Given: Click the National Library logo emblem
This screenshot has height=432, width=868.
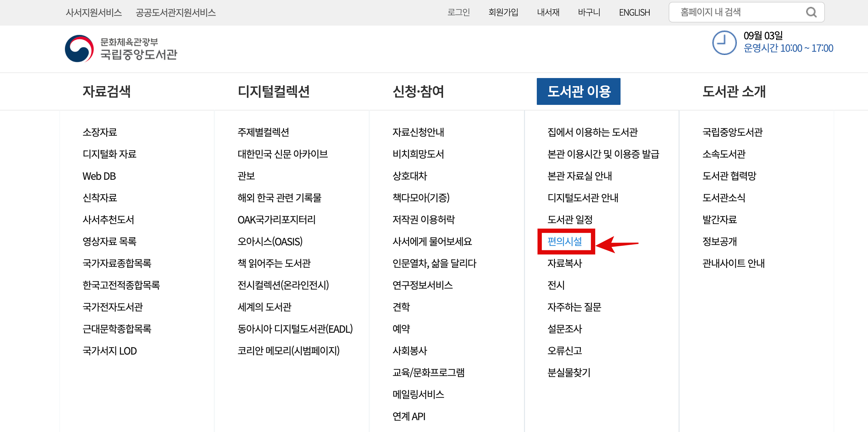Looking at the screenshot, I should tap(79, 49).
